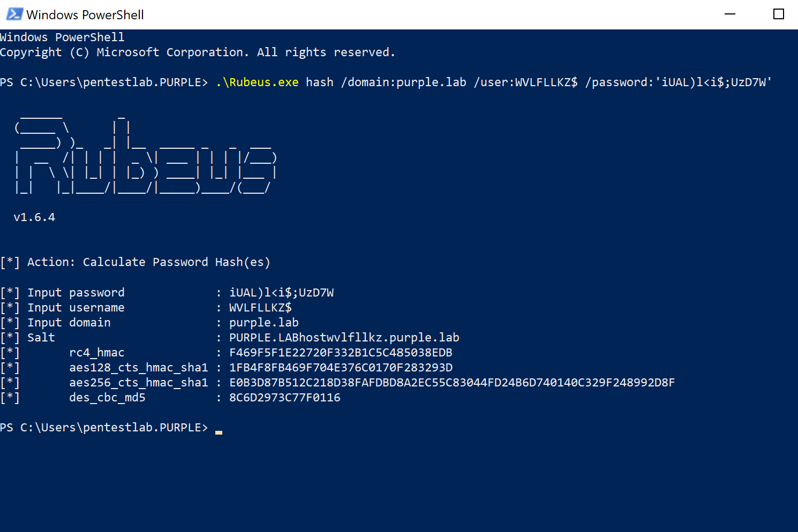This screenshot has width=798, height=532.
Task: Minimize the Windows PowerShell window
Action: (x=730, y=14)
